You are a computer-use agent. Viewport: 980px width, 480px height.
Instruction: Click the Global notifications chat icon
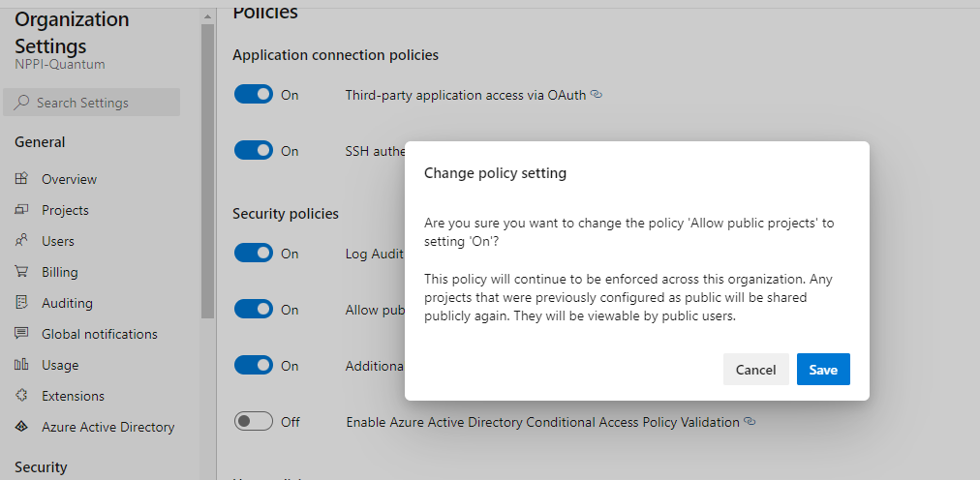coord(22,333)
